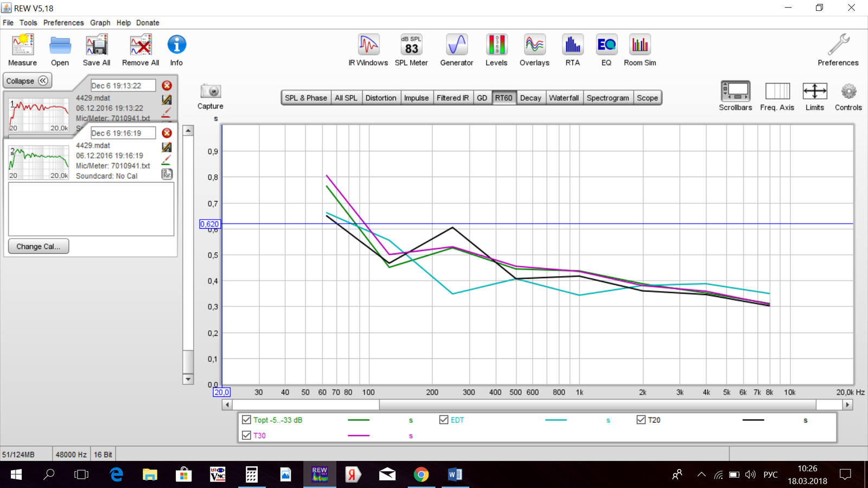Screen dimensions: 868x488
Task: Open graph Controls gear
Action: [x=848, y=96]
